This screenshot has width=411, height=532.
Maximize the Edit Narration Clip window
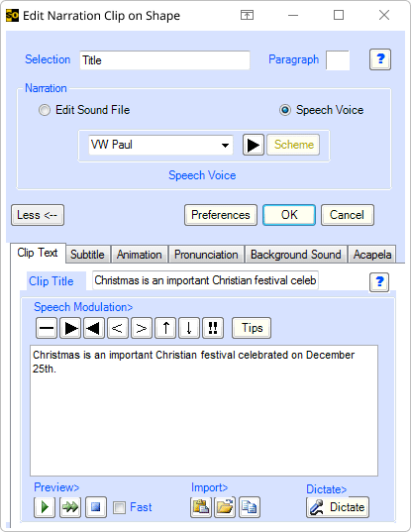click(339, 15)
